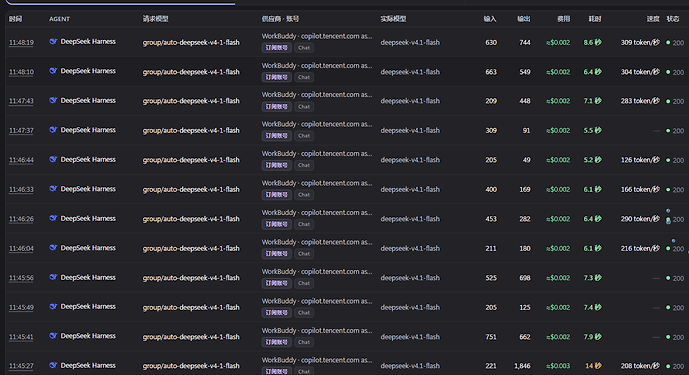689x375 pixels.
Task: Click the green status dot in 11:47:43 row
Action: [x=668, y=101]
